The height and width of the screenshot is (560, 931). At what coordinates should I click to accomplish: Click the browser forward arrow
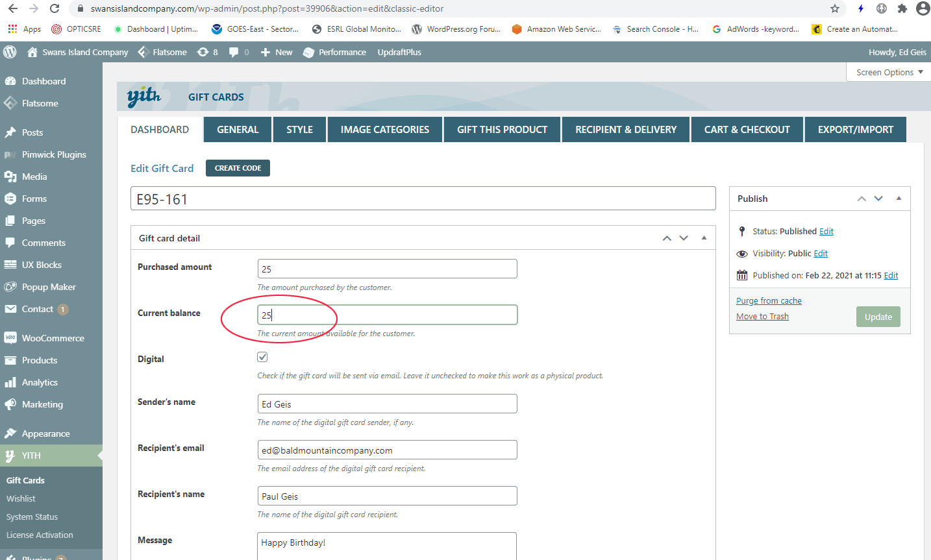[x=34, y=8]
